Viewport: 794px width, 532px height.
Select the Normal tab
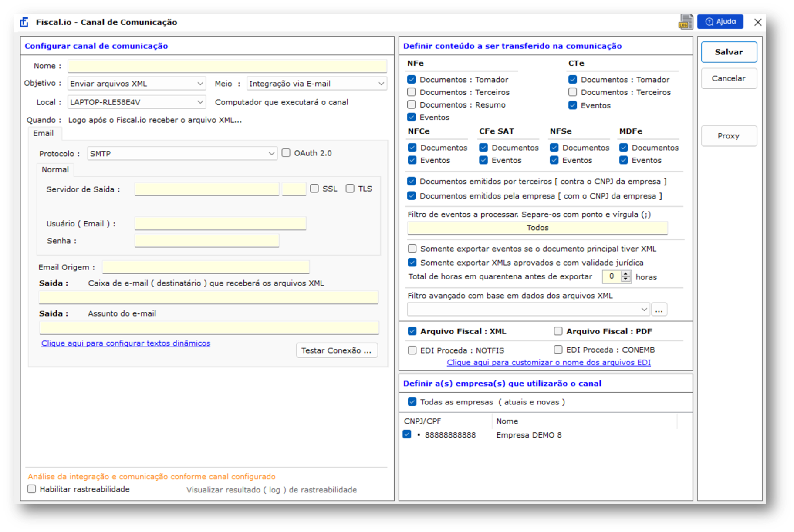pos(55,169)
